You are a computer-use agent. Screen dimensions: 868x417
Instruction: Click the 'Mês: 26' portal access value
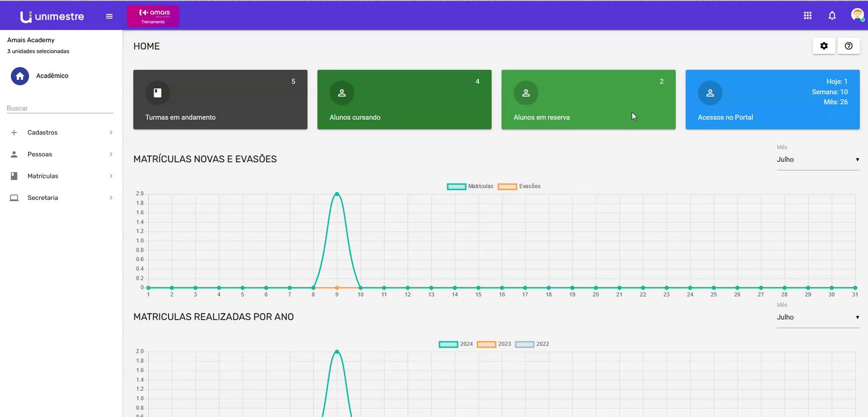[836, 102]
